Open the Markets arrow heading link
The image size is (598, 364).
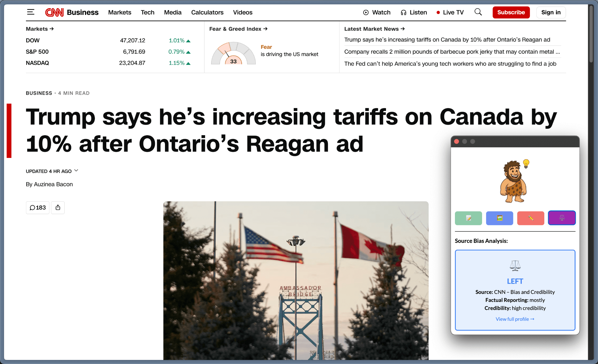pyautogui.click(x=40, y=29)
